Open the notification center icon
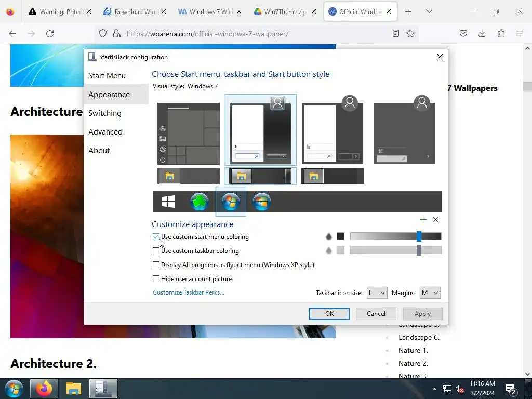532x399 pixels. point(511,389)
